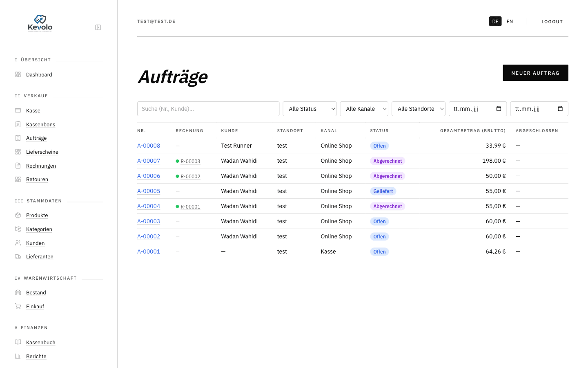Click the Retouren icon in sidebar

click(x=18, y=179)
